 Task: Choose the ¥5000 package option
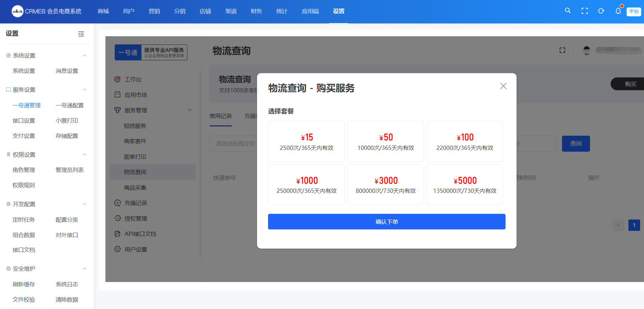pos(464,185)
